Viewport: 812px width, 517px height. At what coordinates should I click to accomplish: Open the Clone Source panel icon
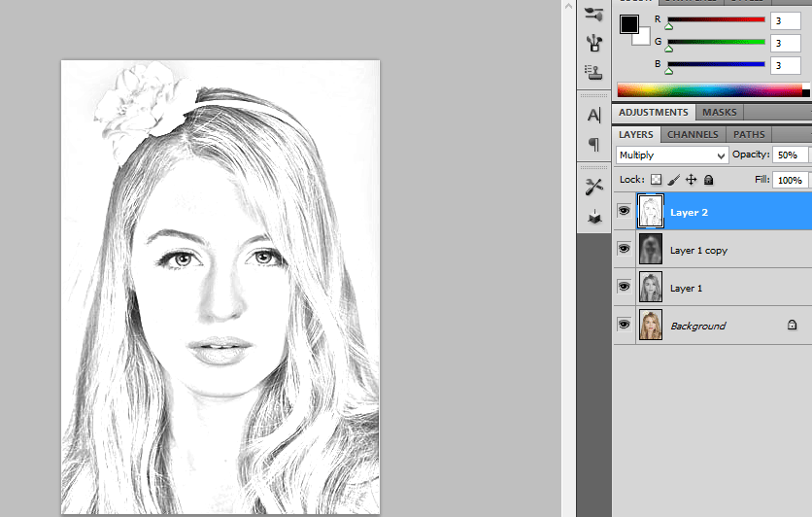coord(594,72)
